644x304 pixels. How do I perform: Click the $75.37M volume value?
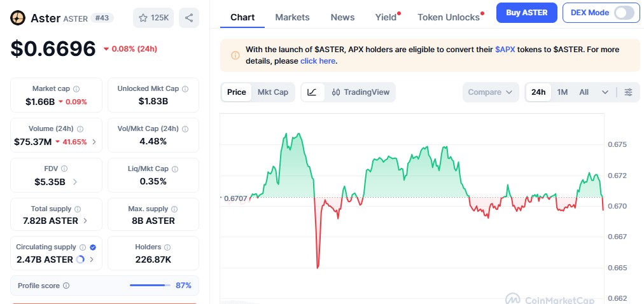[x=33, y=142]
